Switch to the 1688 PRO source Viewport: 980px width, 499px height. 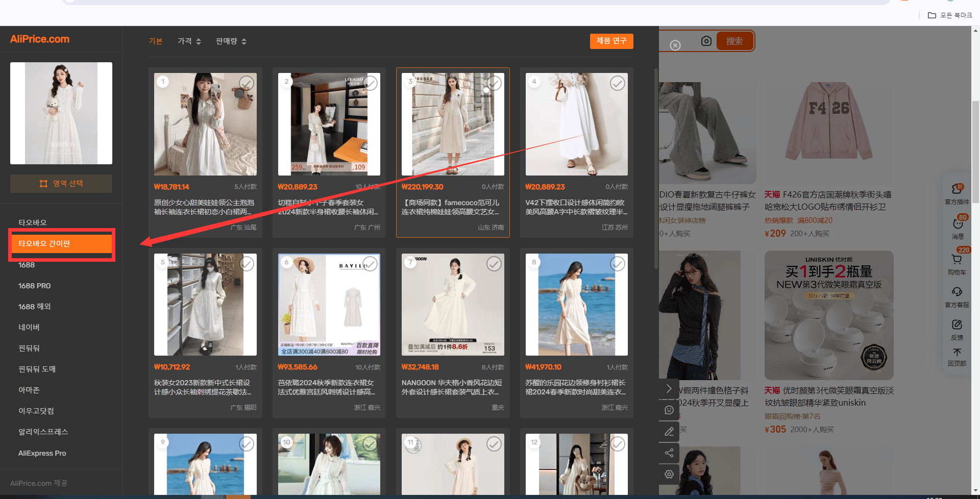35,286
